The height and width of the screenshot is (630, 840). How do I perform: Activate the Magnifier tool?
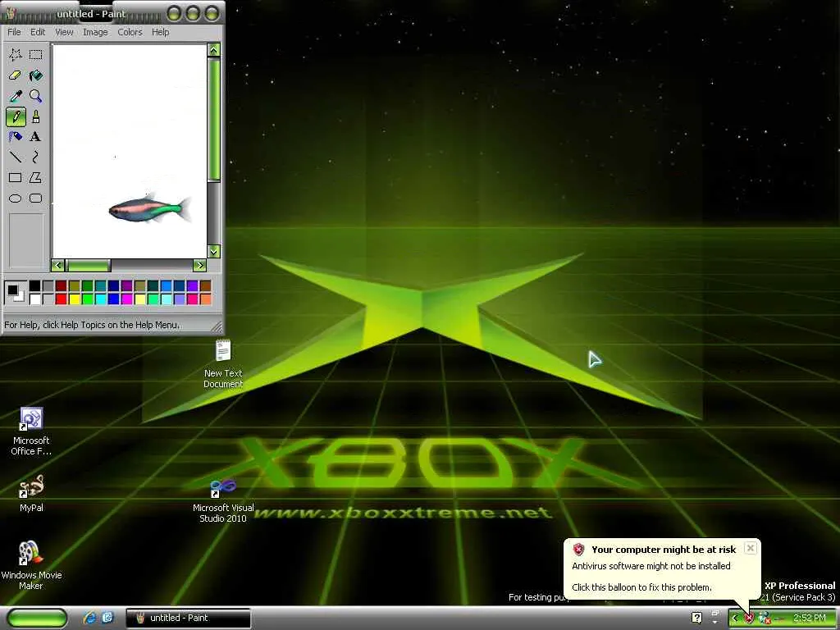pyautogui.click(x=36, y=96)
